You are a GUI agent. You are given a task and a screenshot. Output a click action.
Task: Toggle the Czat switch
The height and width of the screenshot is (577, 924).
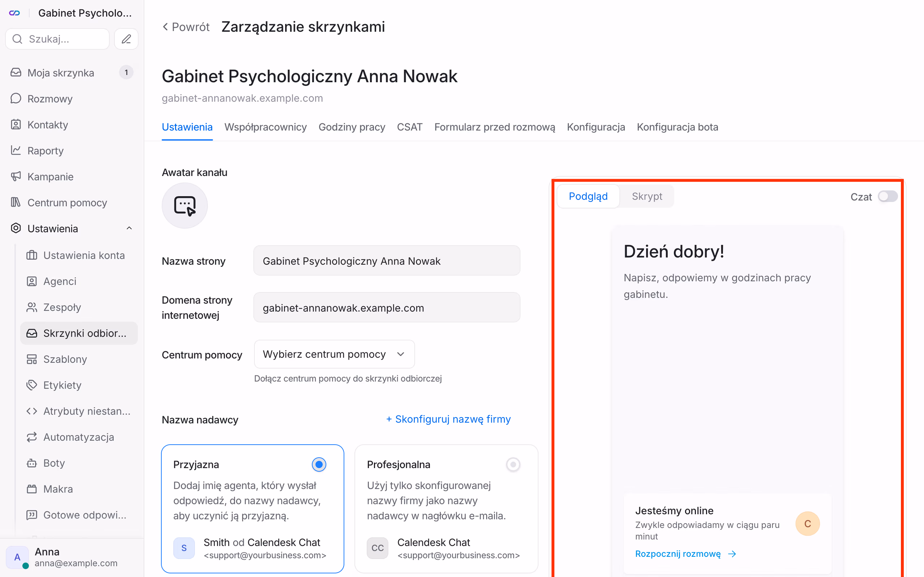(x=887, y=197)
